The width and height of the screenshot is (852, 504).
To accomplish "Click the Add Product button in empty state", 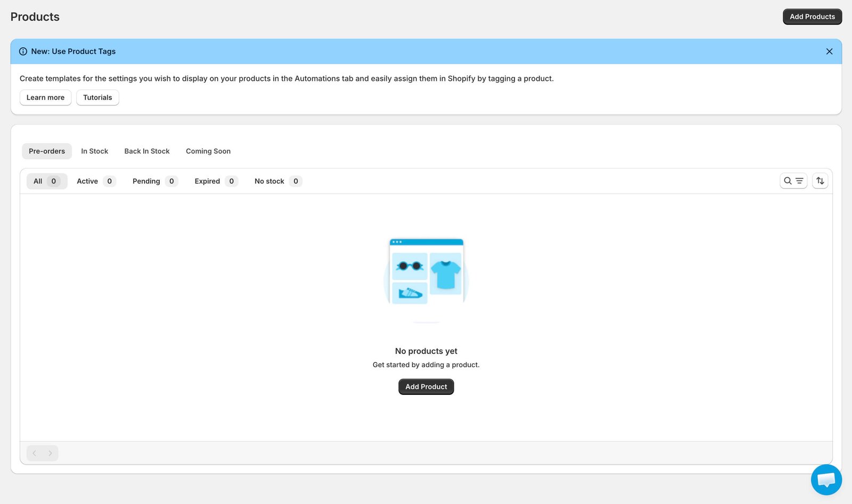I will point(426,387).
